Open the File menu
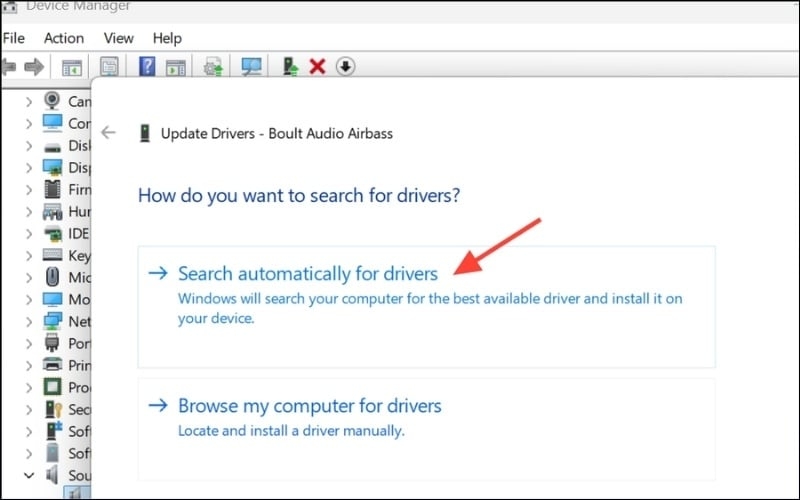The height and width of the screenshot is (500, 800). (x=13, y=38)
